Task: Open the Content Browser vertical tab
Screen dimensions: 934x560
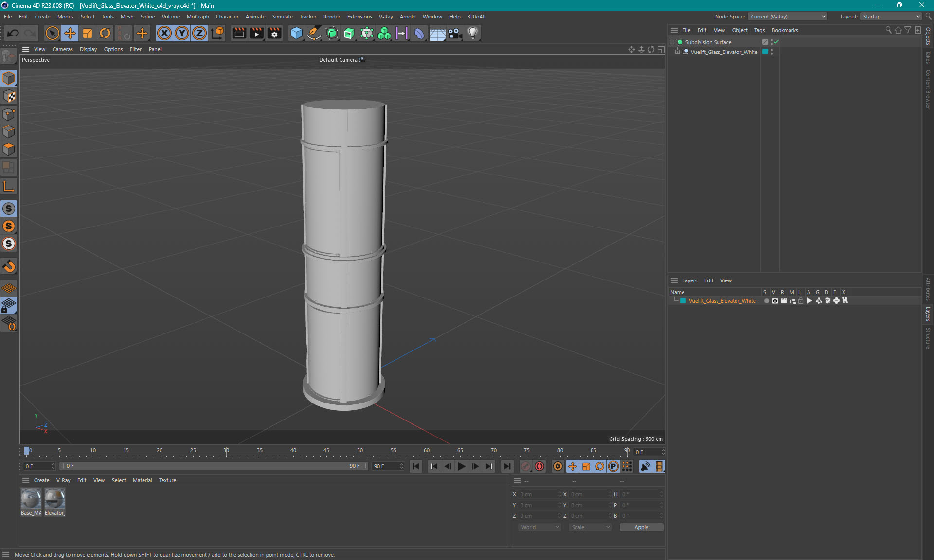Action: tap(928, 89)
